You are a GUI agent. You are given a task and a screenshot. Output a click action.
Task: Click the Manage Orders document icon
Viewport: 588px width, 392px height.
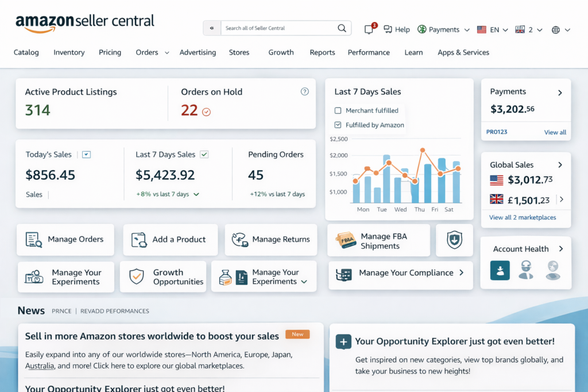(34, 239)
